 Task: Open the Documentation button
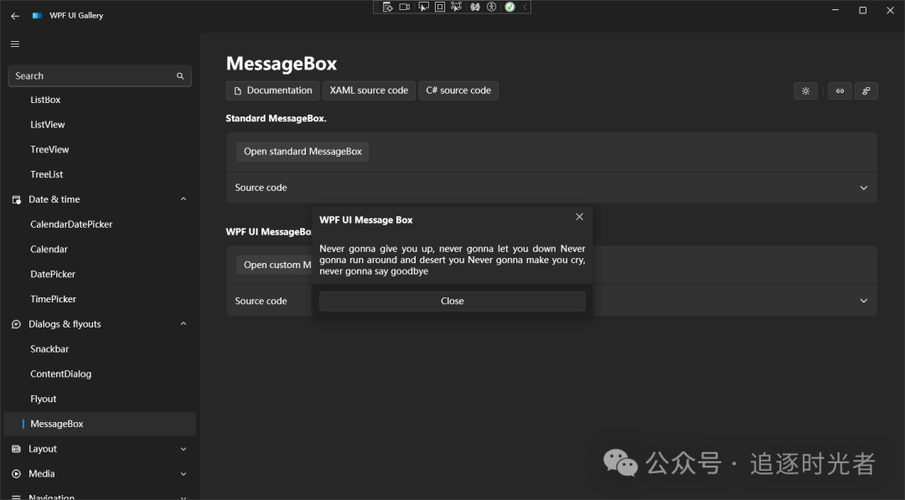point(272,91)
